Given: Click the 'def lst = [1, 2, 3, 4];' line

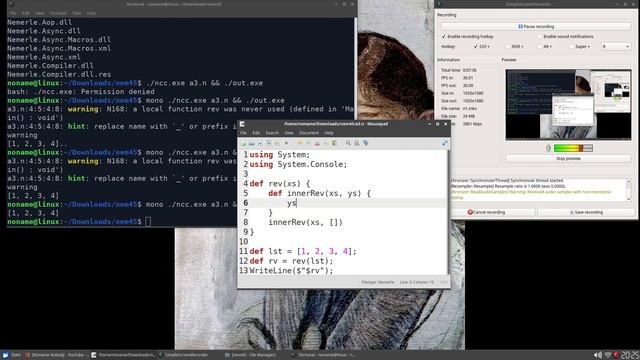Looking at the screenshot, I should [303, 251].
